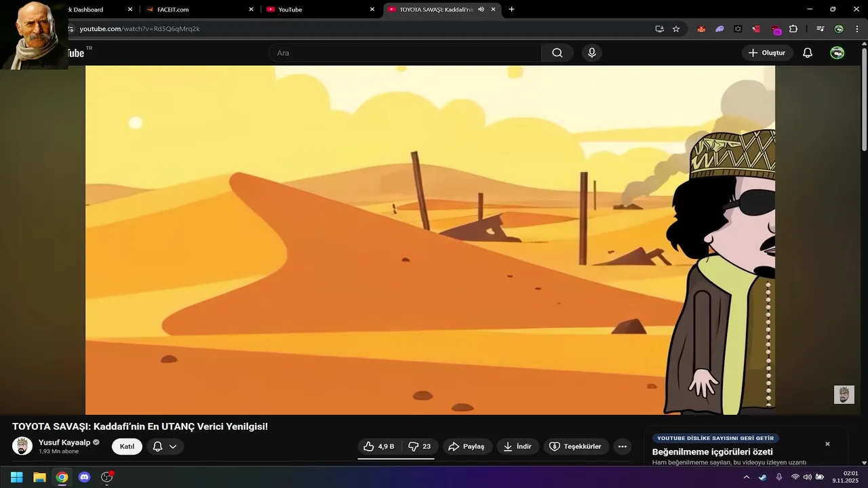868x488 pixels.
Task: Show hidden system tray icons chevron
Action: (747, 477)
